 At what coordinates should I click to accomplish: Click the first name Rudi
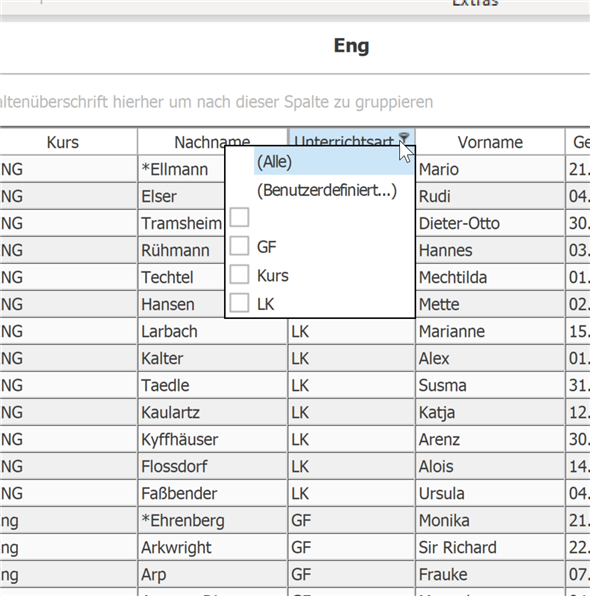point(435,196)
